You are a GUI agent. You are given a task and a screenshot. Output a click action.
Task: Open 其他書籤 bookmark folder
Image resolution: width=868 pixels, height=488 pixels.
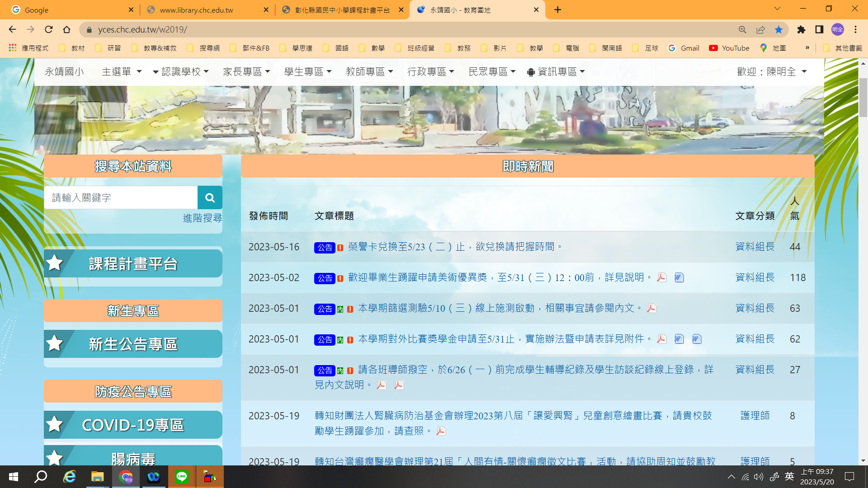[843, 48]
